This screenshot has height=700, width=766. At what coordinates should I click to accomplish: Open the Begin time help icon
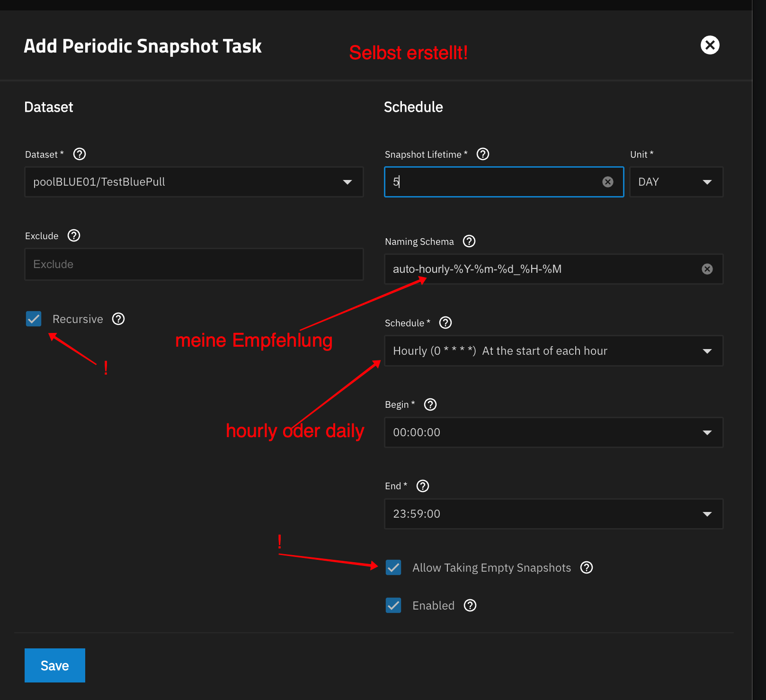[x=430, y=404]
